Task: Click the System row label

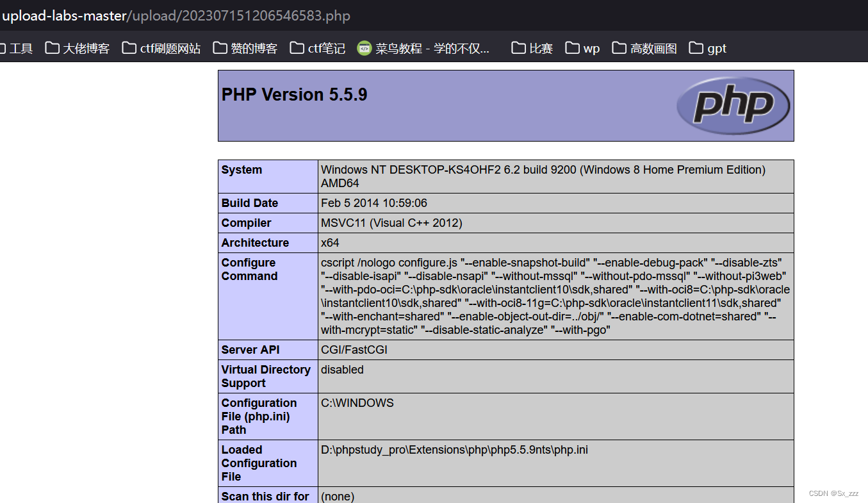Action: (242, 170)
